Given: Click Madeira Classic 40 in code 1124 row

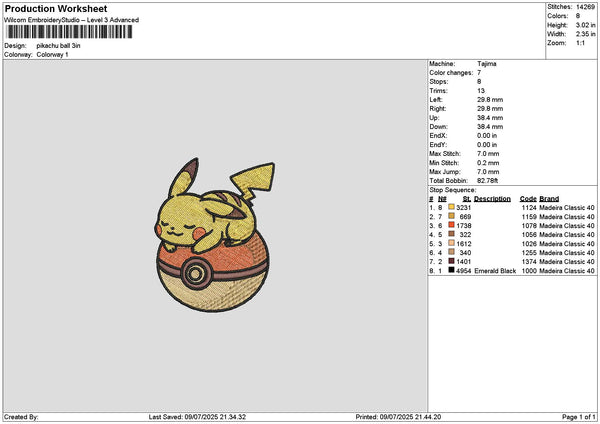Looking at the screenshot, I should 567,207.
